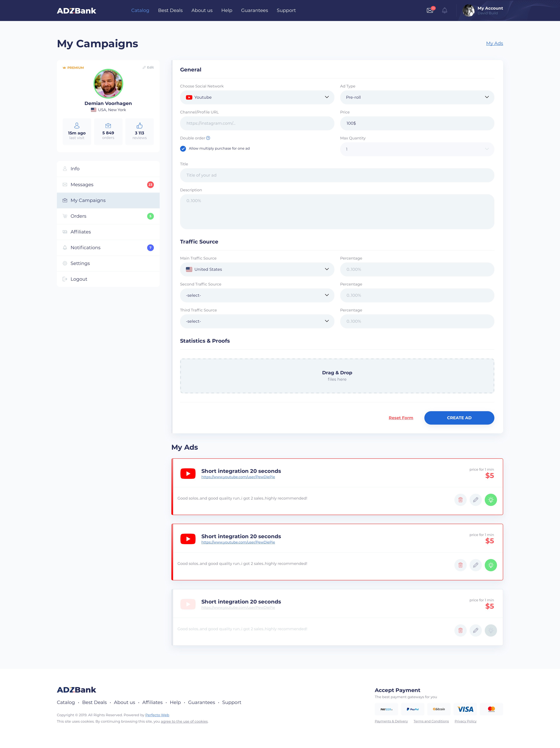Open Messages in the sidebar
The height and width of the screenshot is (748, 560).
coord(108,185)
